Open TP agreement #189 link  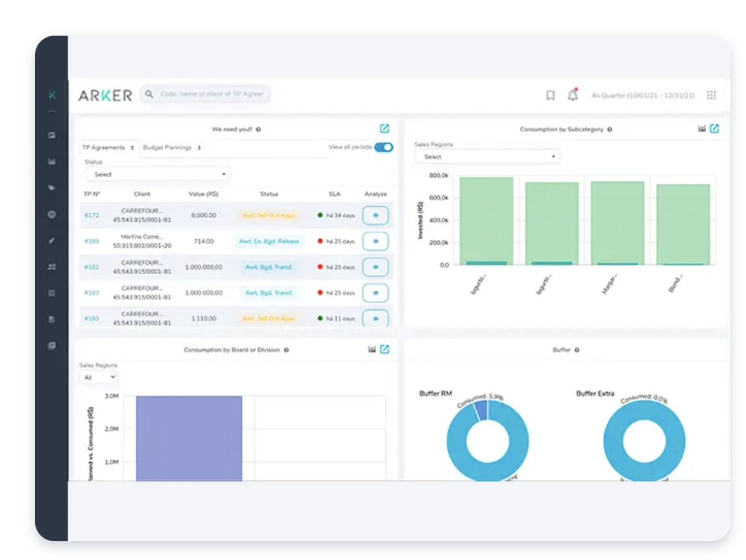click(93, 240)
